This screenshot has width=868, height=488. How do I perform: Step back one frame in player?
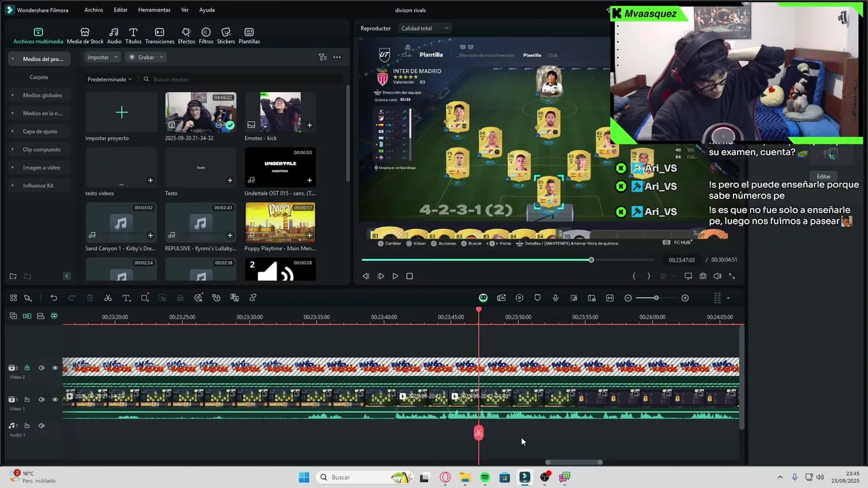pos(366,276)
